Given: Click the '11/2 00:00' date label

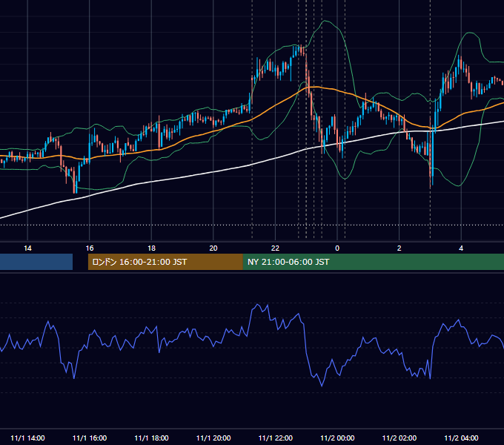Looking at the screenshot, I should 337,438.
